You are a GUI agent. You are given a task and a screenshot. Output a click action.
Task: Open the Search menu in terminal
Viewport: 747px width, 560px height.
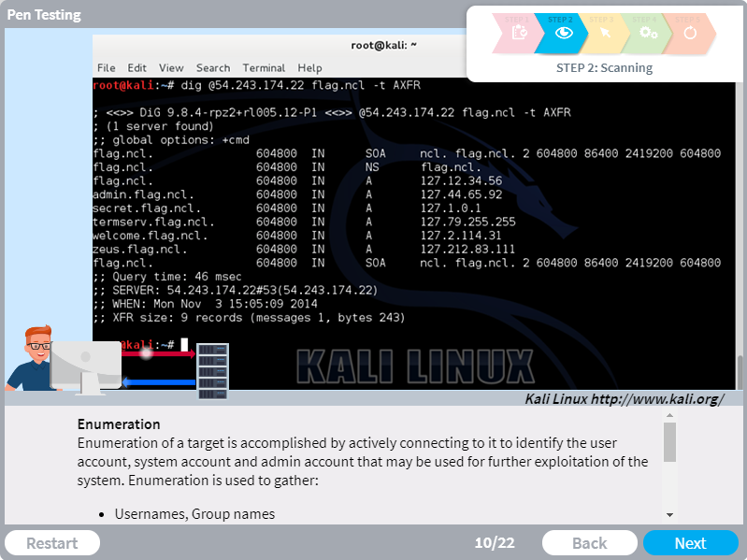[x=213, y=68]
